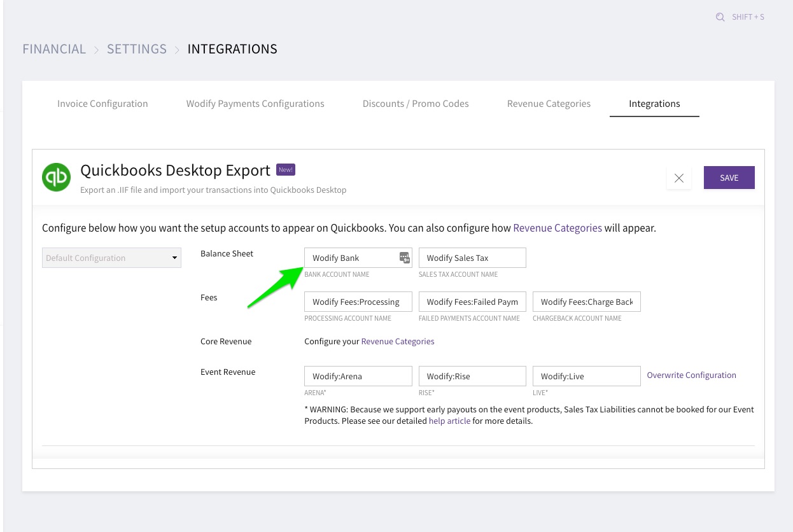Select the Integrations tab
This screenshot has width=793, height=532.
pyautogui.click(x=654, y=104)
